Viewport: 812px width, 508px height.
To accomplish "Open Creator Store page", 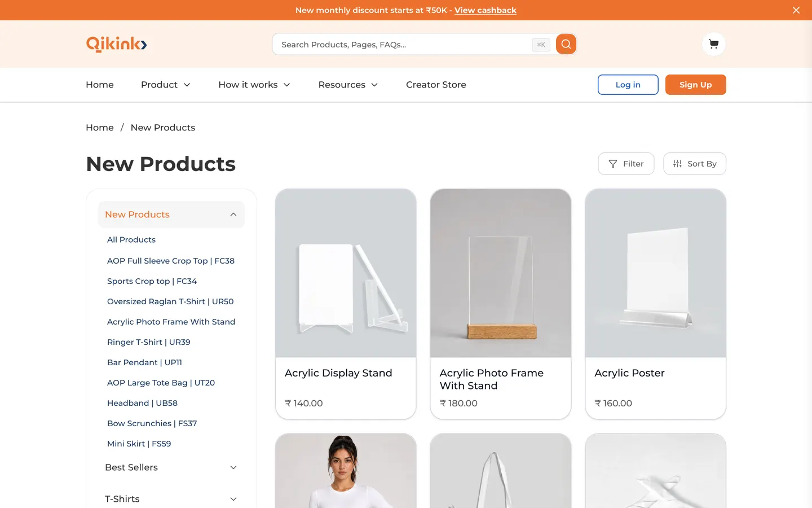I will click(436, 85).
